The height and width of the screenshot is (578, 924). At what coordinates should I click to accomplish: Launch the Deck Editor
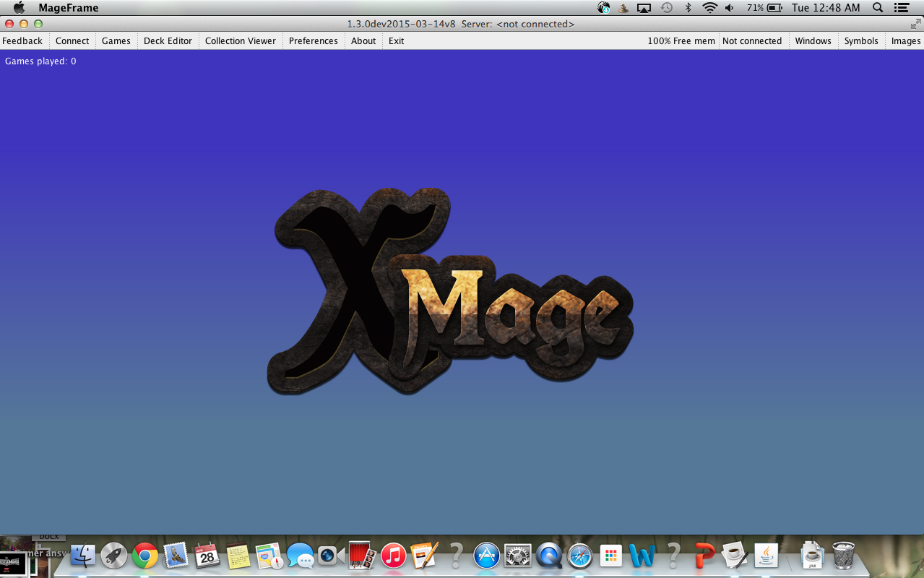point(168,41)
